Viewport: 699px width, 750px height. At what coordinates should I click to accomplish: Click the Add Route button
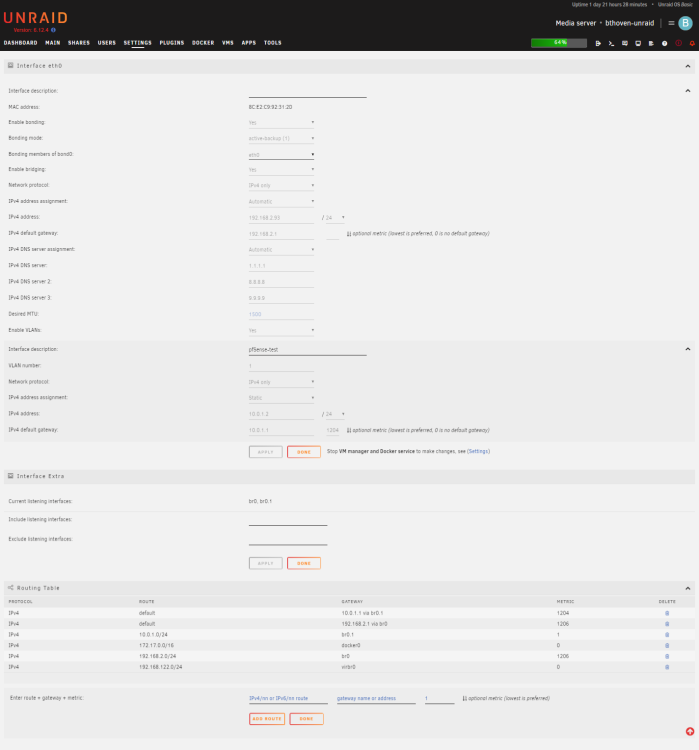[267, 718]
